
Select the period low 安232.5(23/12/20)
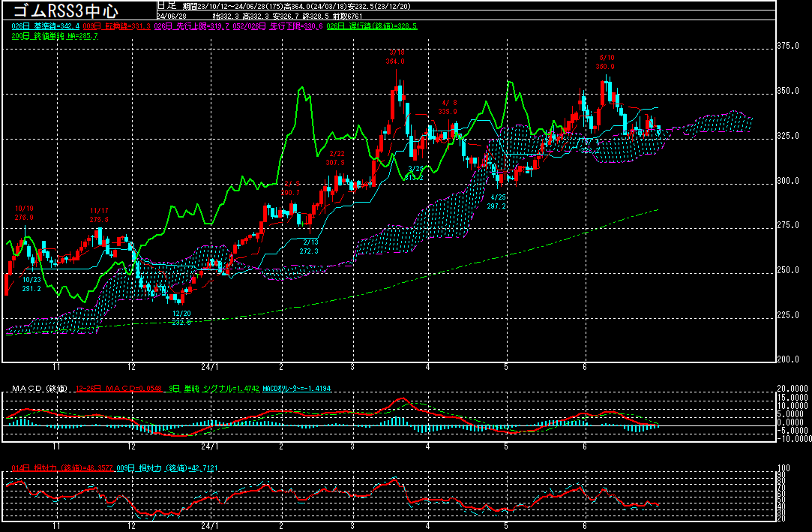381,6
